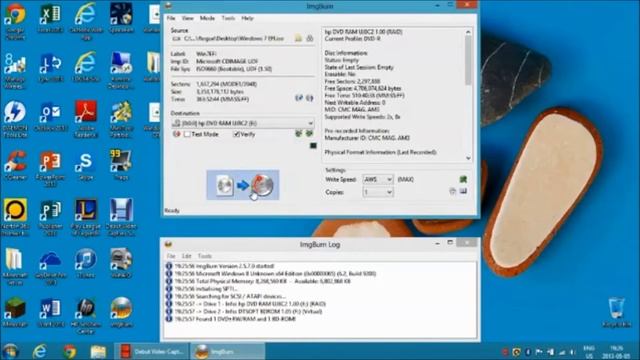Open the View menu in ImgBurn
Image resolution: width=640 pixels, height=360 pixels.
pyautogui.click(x=187, y=18)
